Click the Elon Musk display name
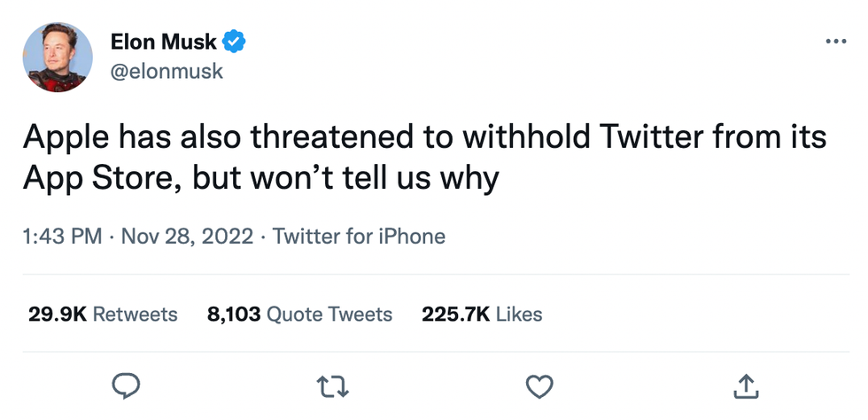The height and width of the screenshot is (420, 868). point(163,42)
